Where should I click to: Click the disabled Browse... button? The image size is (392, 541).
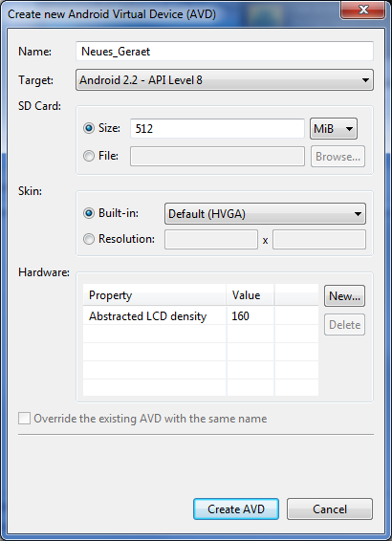tap(338, 157)
